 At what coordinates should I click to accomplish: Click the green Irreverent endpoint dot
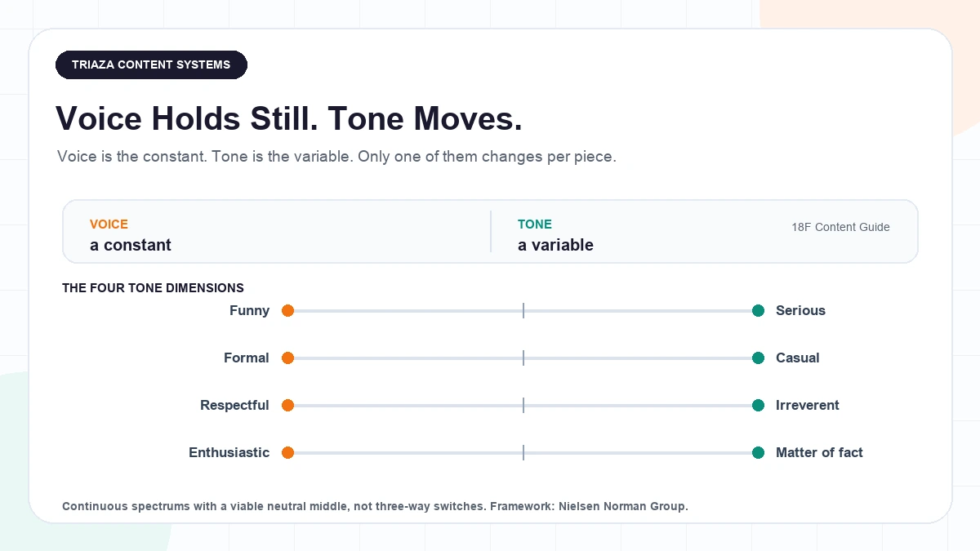tap(758, 405)
